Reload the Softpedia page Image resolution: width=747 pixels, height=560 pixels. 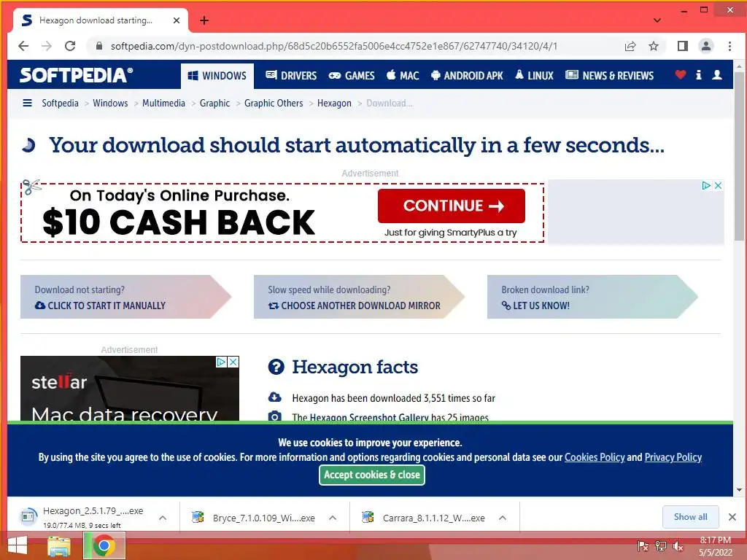70,46
